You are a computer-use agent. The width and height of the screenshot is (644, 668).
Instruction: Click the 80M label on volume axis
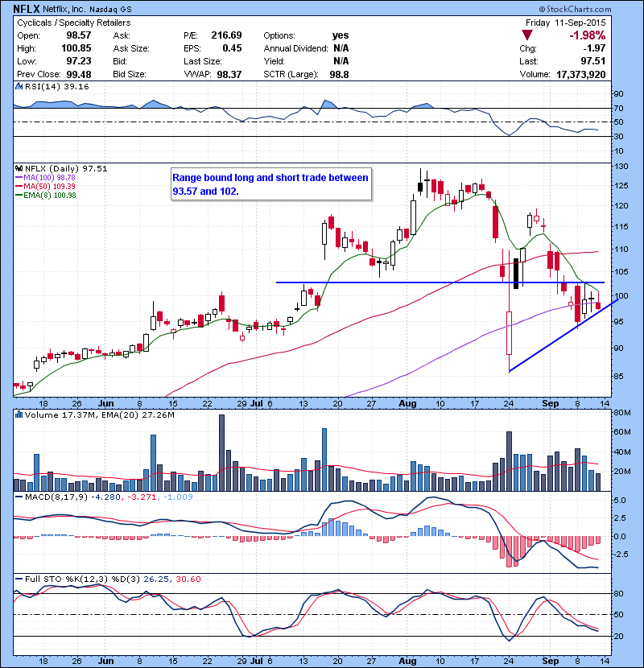pyautogui.click(x=621, y=412)
